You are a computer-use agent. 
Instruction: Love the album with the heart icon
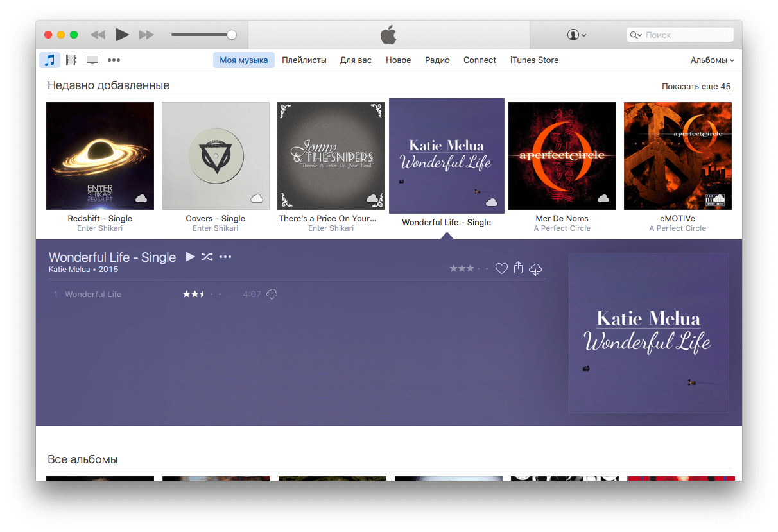click(501, 268)
